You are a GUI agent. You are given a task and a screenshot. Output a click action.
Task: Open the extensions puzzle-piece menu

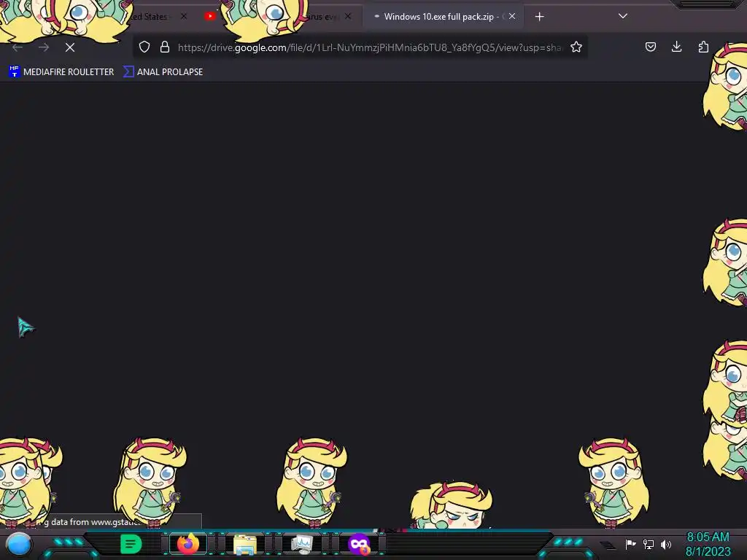[x=703, y=47]
